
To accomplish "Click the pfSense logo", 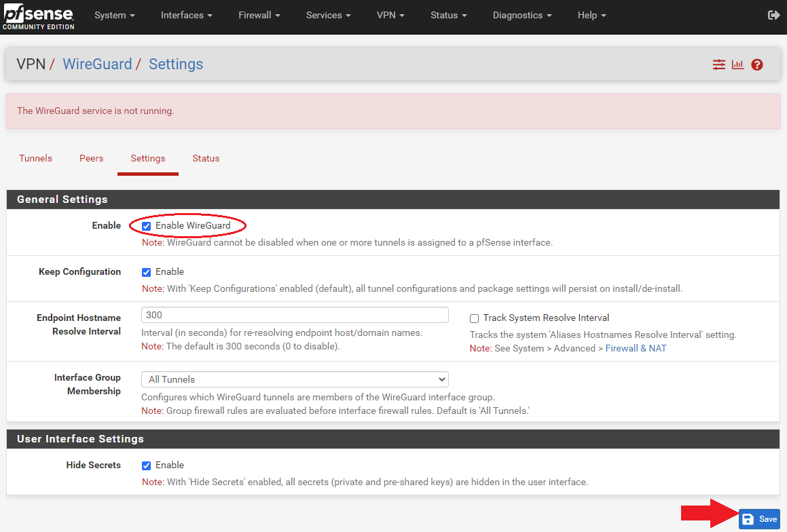I will (x=39, y=16).
